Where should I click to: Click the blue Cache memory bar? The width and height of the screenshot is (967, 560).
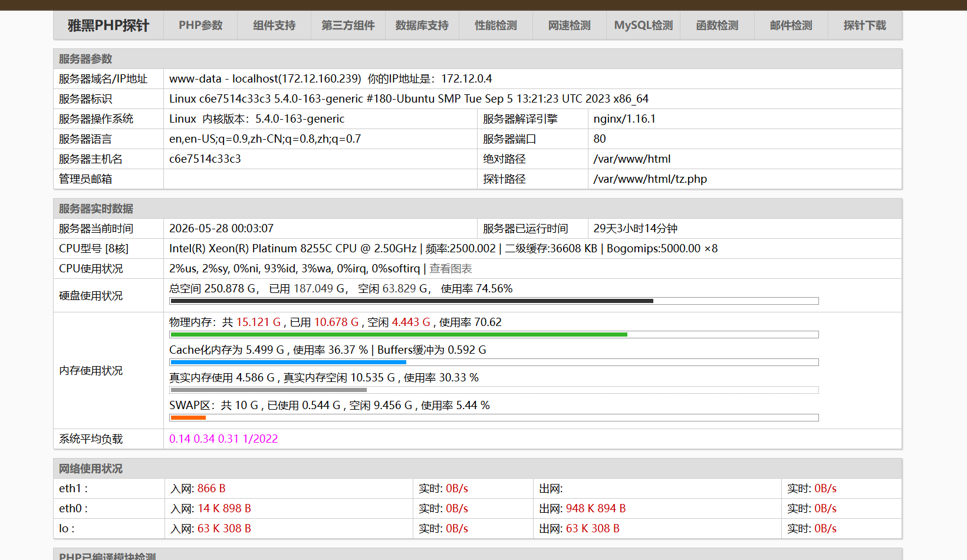(288, 362)
